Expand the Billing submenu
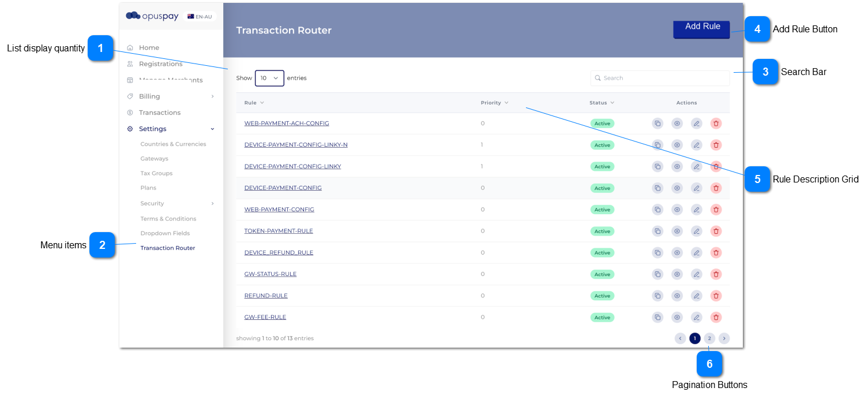868x399 pixels. 149,96
